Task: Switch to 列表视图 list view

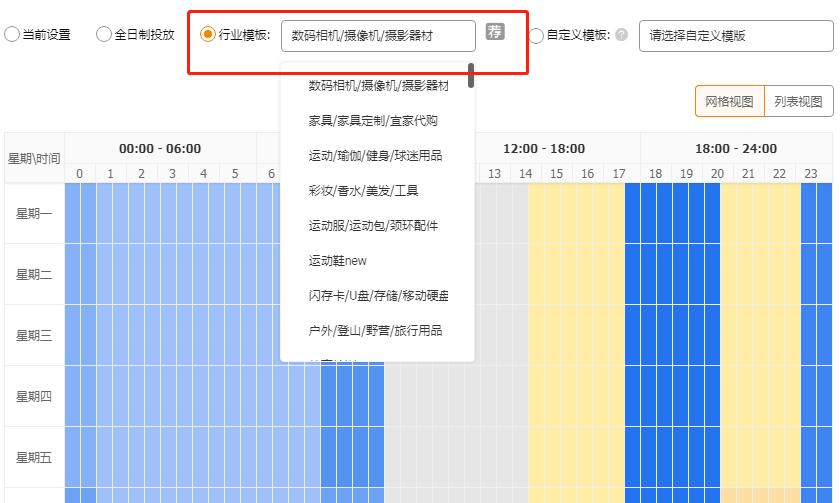Action: (798, 101)
